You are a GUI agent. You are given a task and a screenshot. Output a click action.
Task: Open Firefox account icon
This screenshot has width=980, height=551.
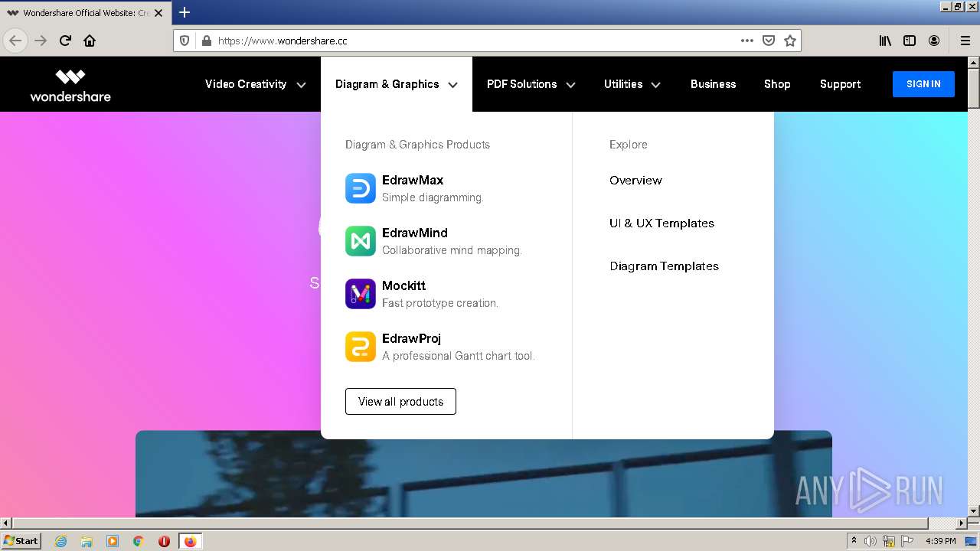coord(934,41)
